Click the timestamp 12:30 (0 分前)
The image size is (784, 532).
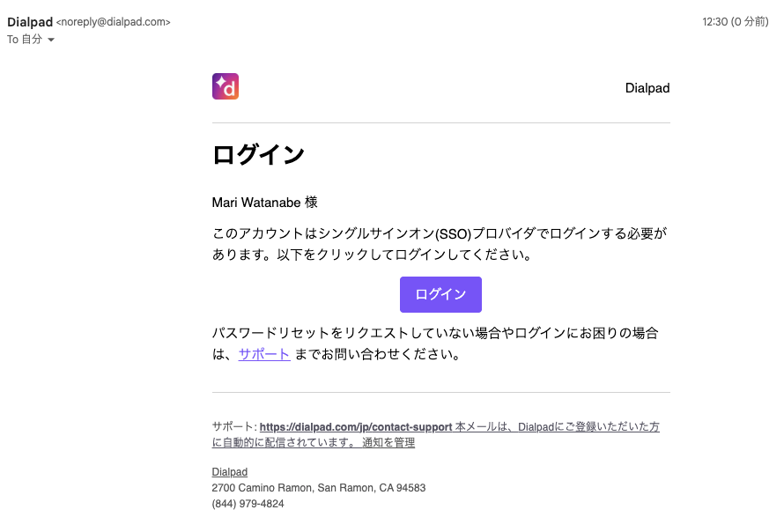(735, 21)
